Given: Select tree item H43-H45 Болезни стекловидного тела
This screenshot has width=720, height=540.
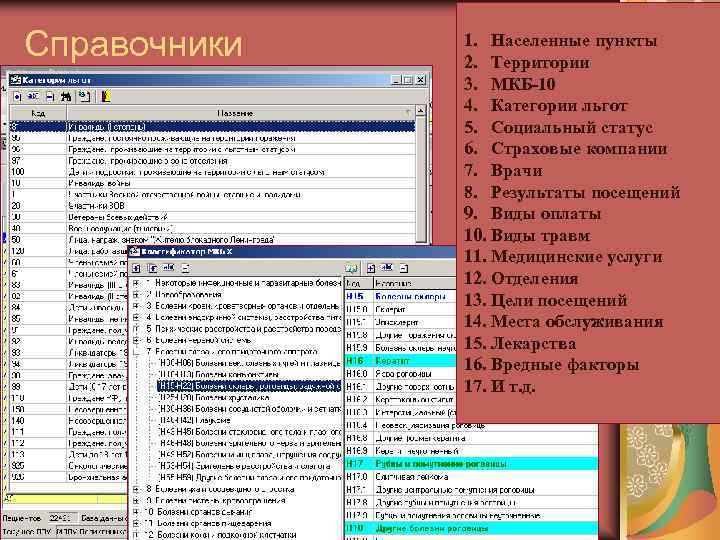Looking at the screenshot, I should click(250, 432).
